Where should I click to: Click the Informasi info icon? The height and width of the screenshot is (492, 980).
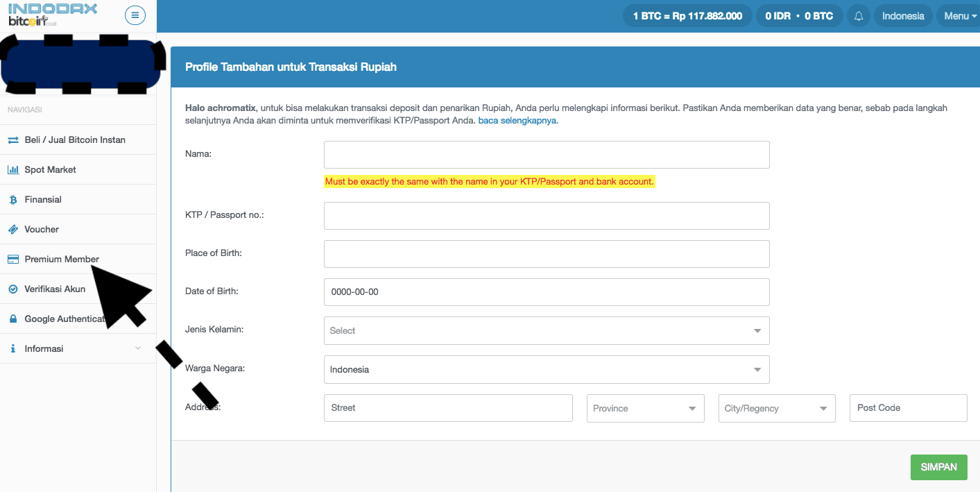pyautogui.click(x=13, y=348)
